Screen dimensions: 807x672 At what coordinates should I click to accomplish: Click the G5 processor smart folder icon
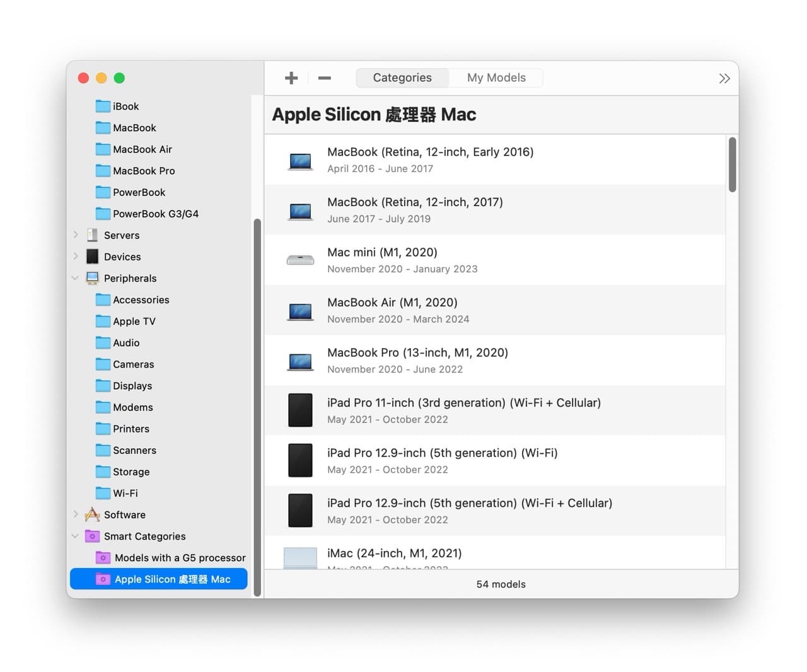tap(103, 557)
